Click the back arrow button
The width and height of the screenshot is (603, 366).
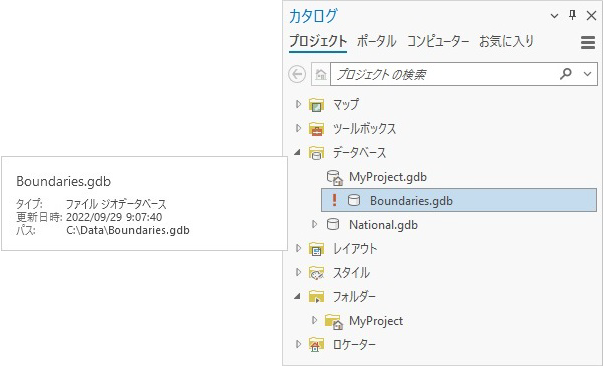297,74
